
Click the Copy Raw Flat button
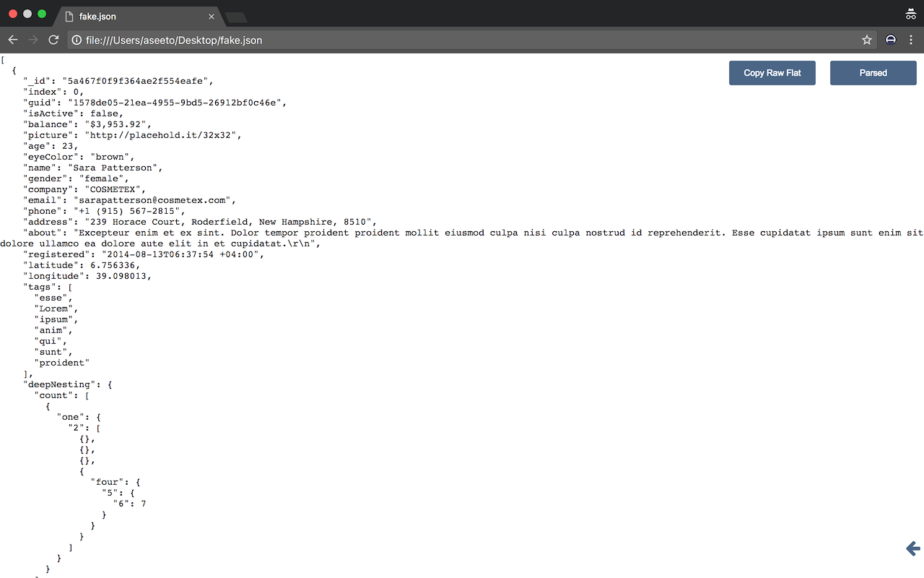(x=772, y=73)
